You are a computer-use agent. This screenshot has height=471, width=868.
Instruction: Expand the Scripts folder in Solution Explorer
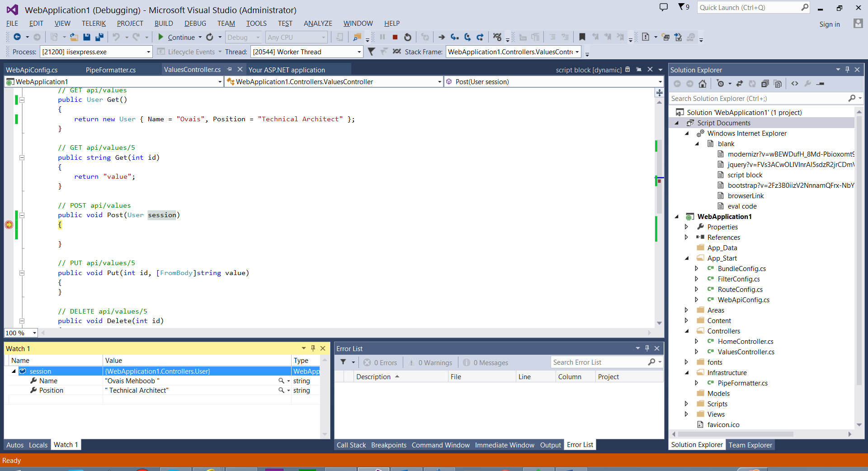(x=686, y=404)
